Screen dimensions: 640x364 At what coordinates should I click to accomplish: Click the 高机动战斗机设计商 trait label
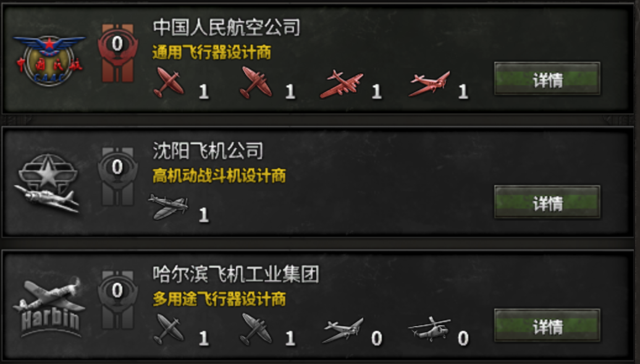pos(219,176)
